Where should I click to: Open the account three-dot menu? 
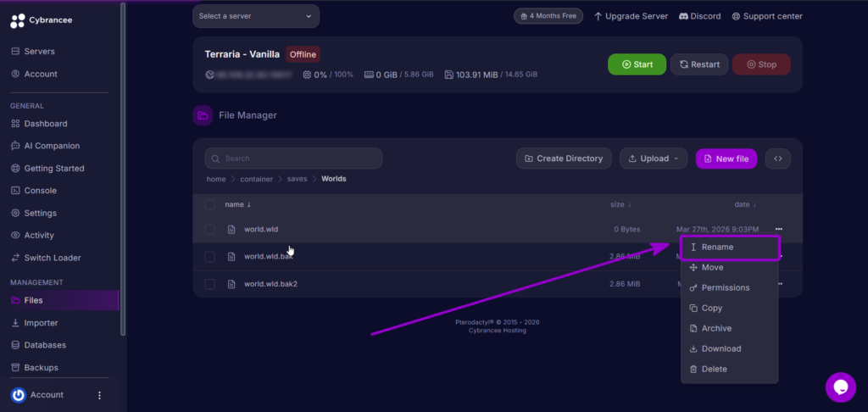pyautogui.click(x=100, y=395)
